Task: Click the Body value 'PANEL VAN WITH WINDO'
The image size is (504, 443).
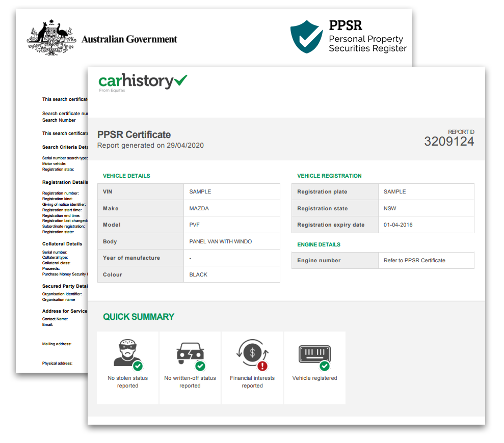Action: [x=221, y=241]
